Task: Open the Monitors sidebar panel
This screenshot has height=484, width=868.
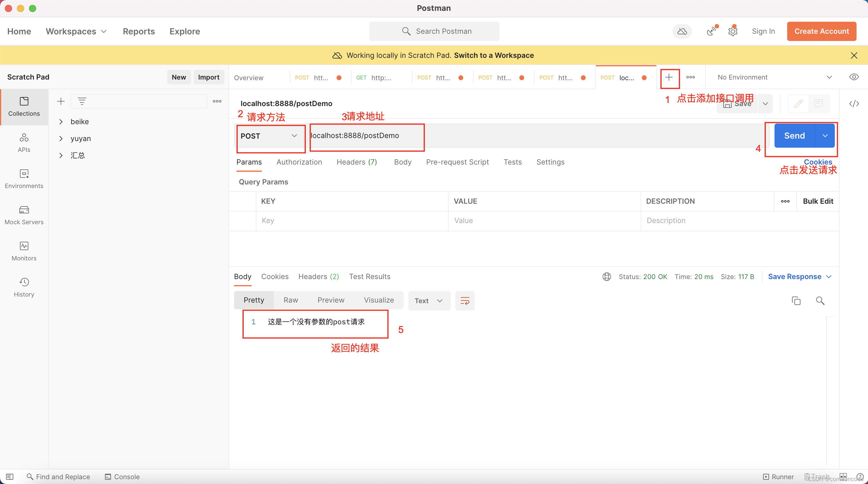Action: pos(24,251)
